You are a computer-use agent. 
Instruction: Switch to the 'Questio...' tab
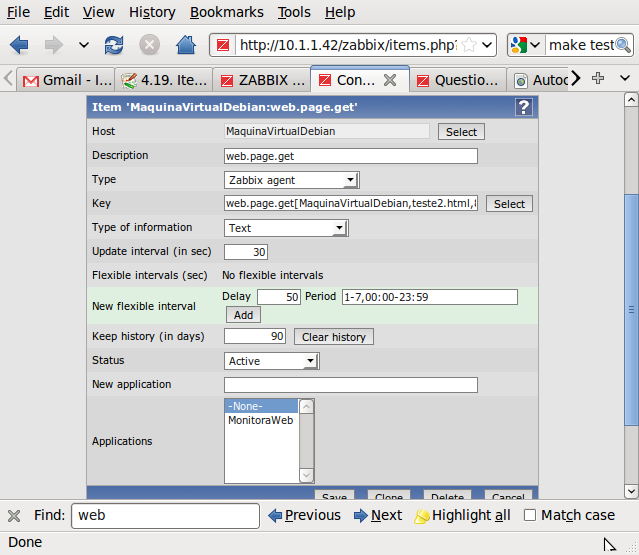(458, 80)
